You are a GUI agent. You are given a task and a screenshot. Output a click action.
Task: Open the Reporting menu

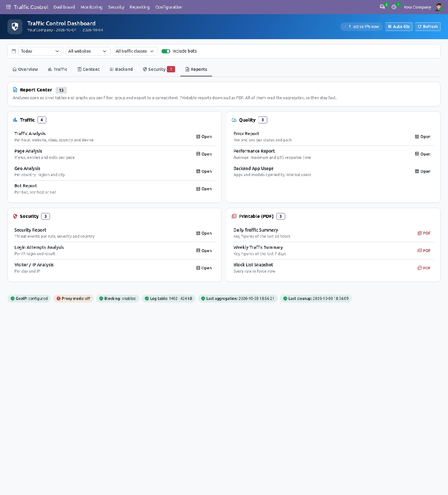click(140, 7)
